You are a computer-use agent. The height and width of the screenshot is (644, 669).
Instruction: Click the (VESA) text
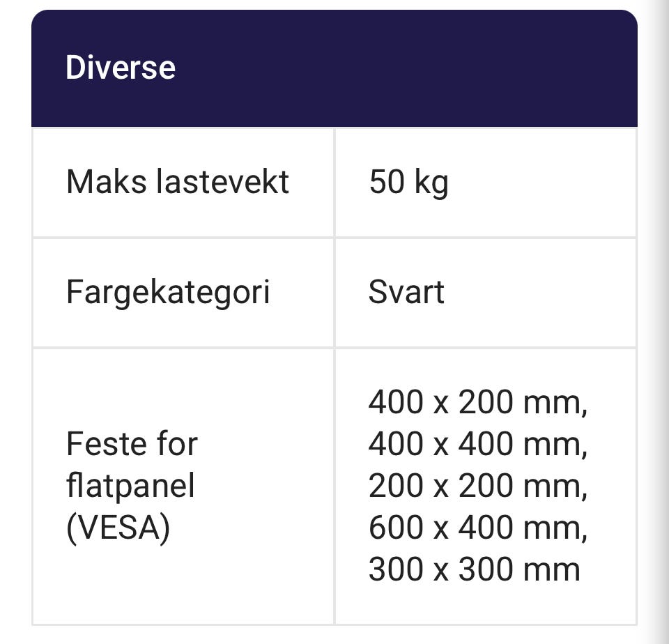pyautogui.click(x=118, y=528)
